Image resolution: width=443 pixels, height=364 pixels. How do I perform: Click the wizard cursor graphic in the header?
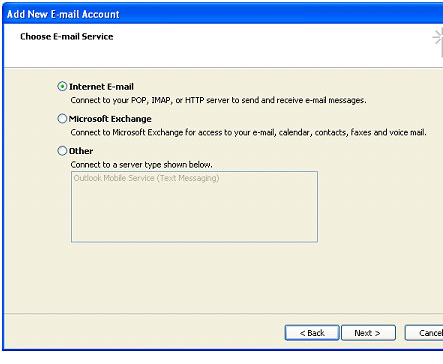[438, 42]
